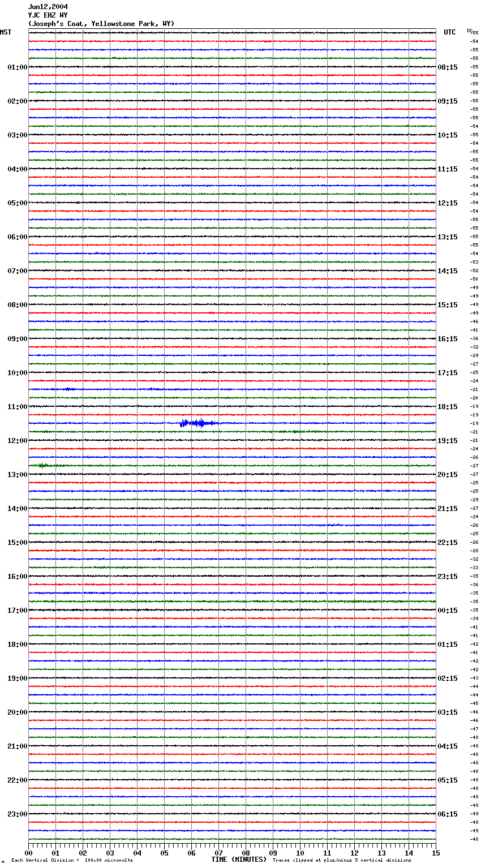Click the 03:00 MST time label
Image resolution: width=481 pixels, height=868 pixels.
18,135
